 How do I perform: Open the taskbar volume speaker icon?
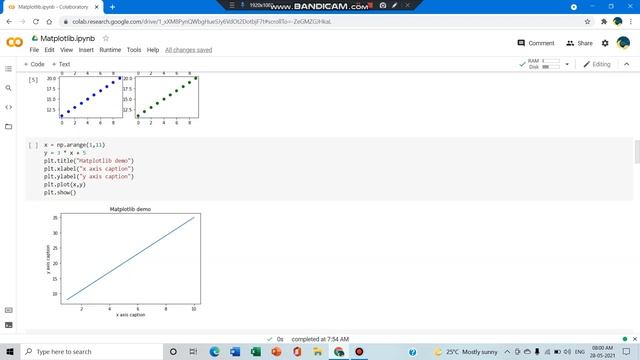point(567,351)
